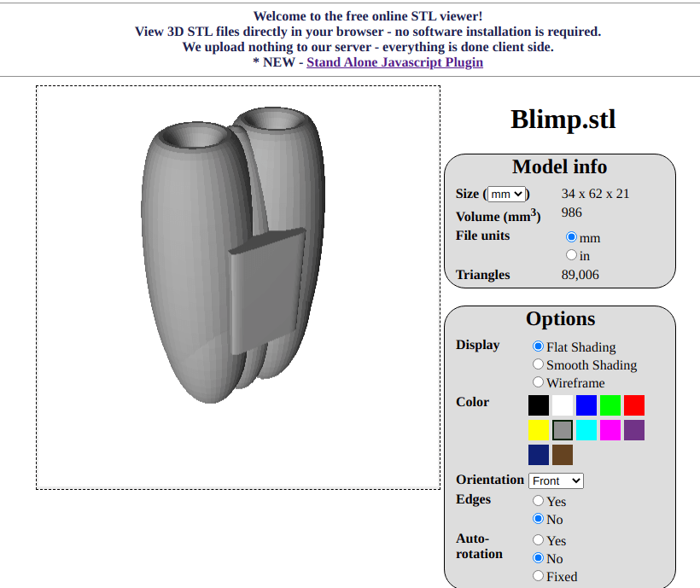Image resolution: width=700 pixels, height=588 pixels.
Task: Open Stand Alone Javascript Plugin link
Action: click(x=394, y=62)
